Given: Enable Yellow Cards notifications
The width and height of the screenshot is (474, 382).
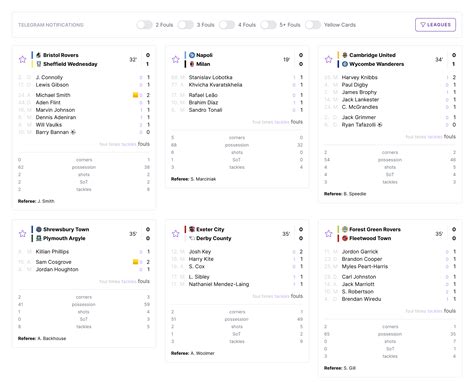Looking at the screenshot, I should point(313,25).
